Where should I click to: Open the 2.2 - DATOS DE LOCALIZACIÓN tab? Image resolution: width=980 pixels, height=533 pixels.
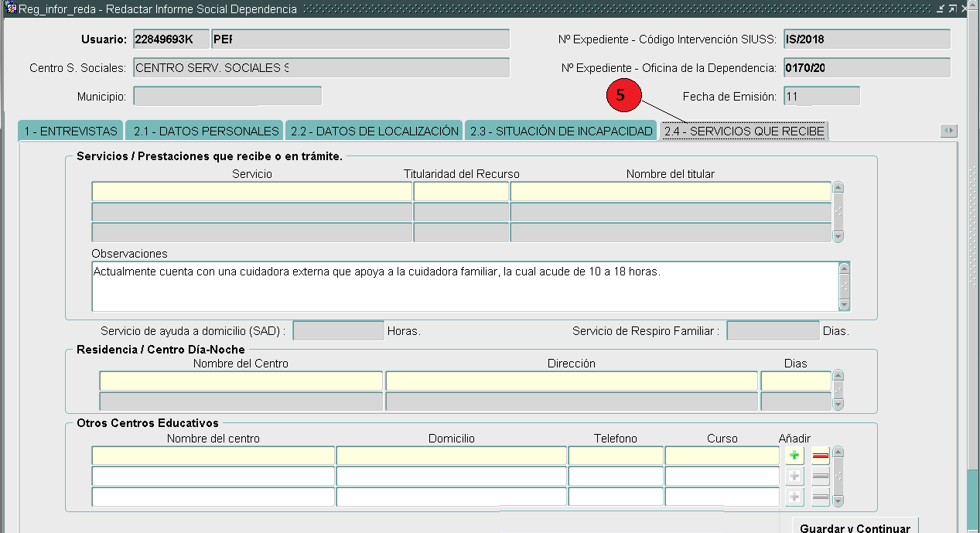(374, 131)
